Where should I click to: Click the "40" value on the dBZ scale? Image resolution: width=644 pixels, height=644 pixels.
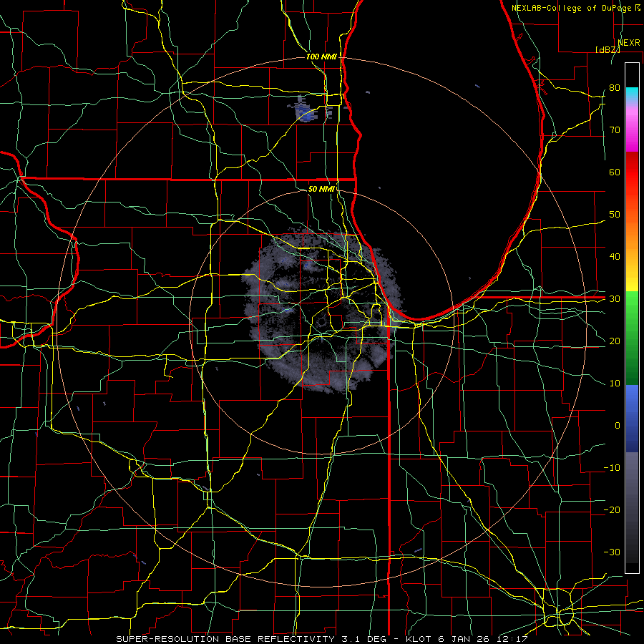pos(615,256)
